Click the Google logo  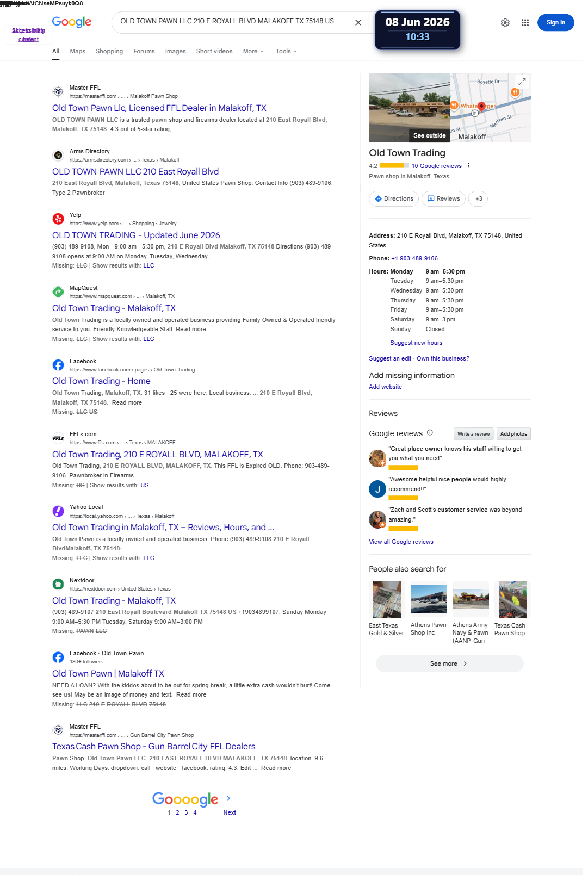72,22
